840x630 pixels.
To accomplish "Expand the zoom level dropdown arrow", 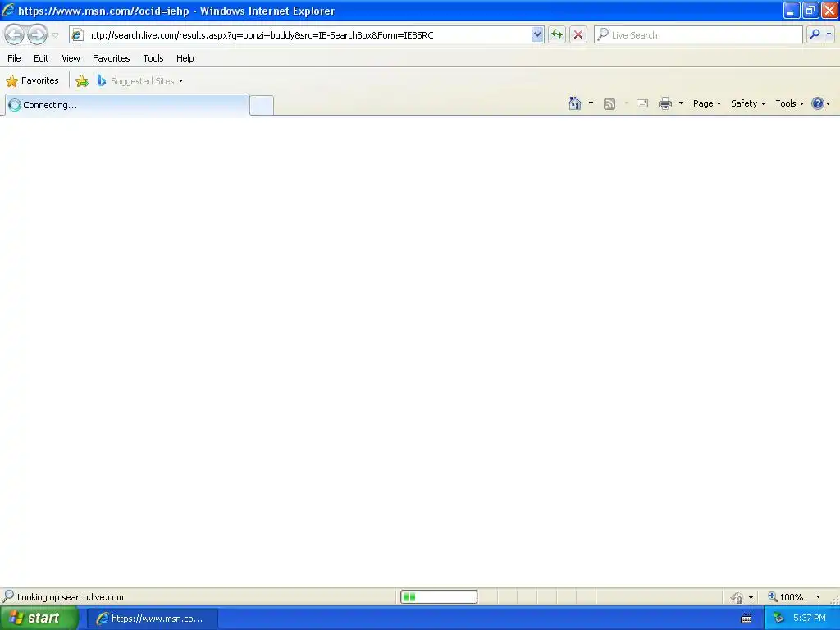I will [x=818, y=597].
